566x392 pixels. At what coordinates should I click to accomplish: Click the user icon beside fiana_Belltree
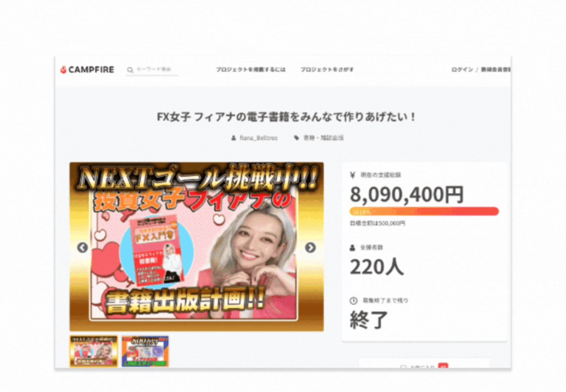pyautogui.click(x=233, y=138)
